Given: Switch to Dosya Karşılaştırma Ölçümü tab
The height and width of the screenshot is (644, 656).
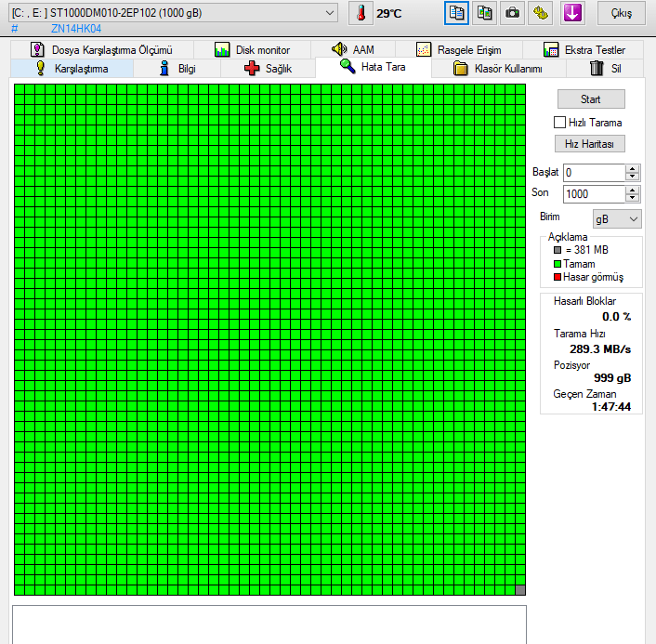Looking at the screenshot, I should tap(101, 50).
